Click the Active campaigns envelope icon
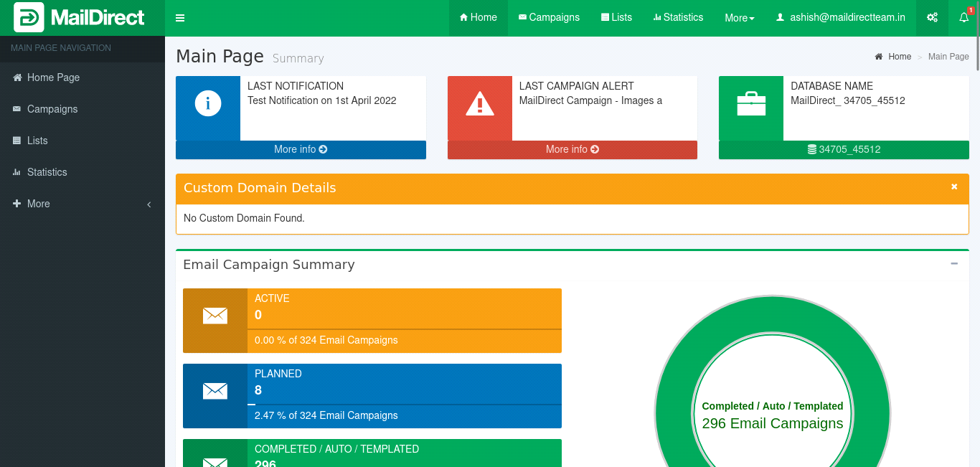Viewport: 980px width, 467px height. (x=215, y=316)
